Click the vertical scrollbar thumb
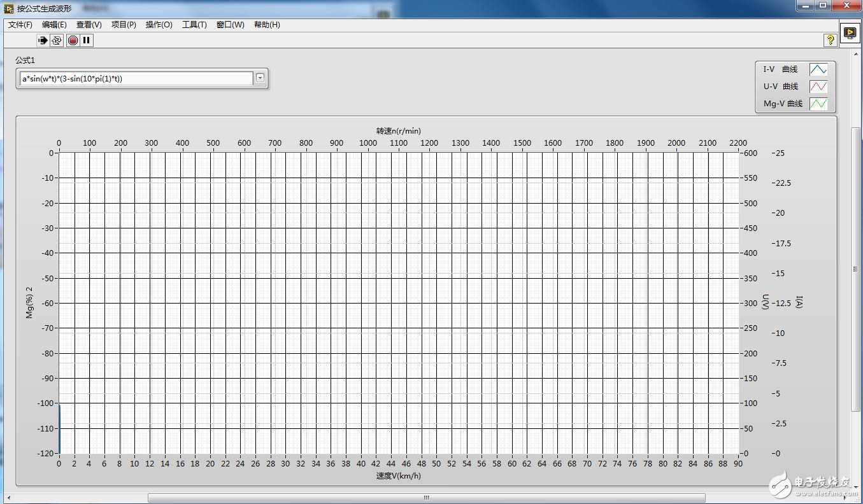The height and width of the screenshot is (504, 863). 855,269
